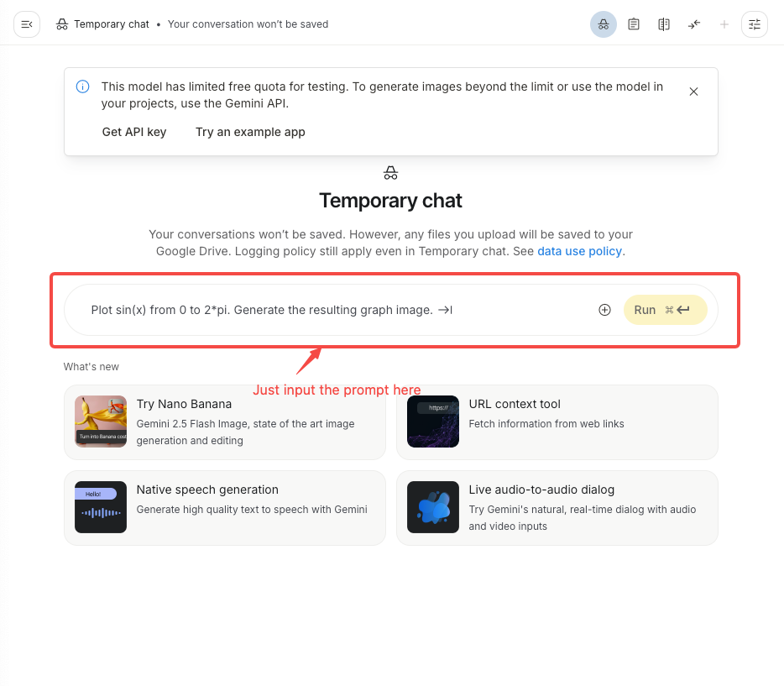Click the add media plus circle icon
This screenshot has height=686, width=784.
click(604, 310)
